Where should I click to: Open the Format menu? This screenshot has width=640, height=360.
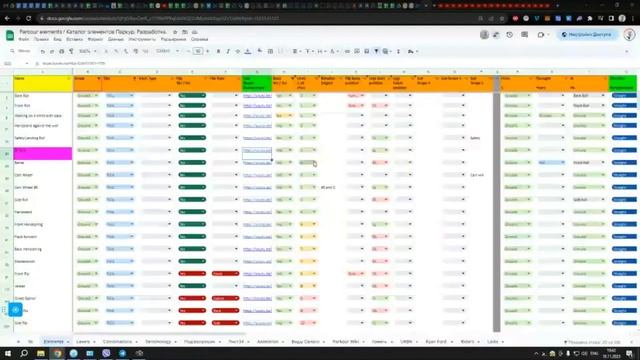click(x=95, y=39)
